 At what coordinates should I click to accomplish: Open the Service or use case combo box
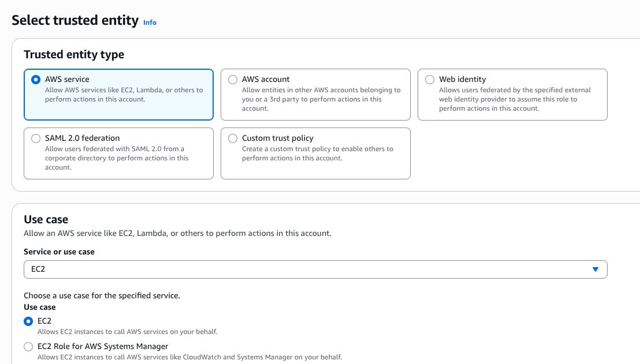306,269
